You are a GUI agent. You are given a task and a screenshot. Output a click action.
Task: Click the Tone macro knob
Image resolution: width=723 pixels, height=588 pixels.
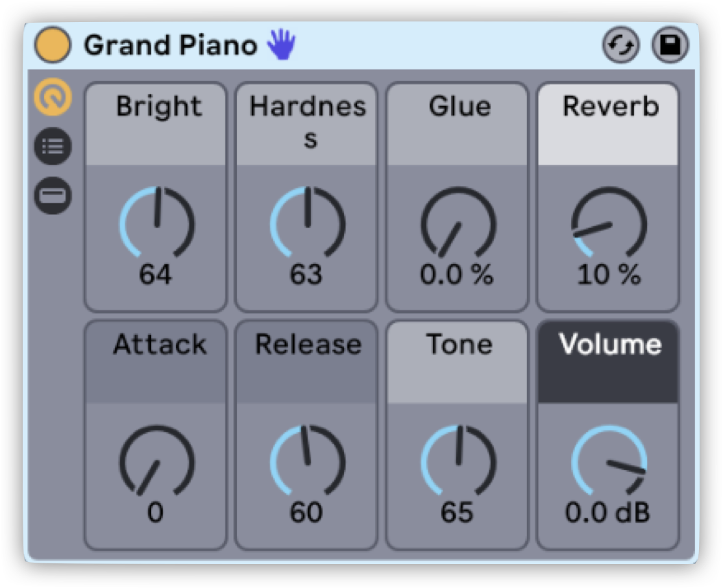point(458,461)
